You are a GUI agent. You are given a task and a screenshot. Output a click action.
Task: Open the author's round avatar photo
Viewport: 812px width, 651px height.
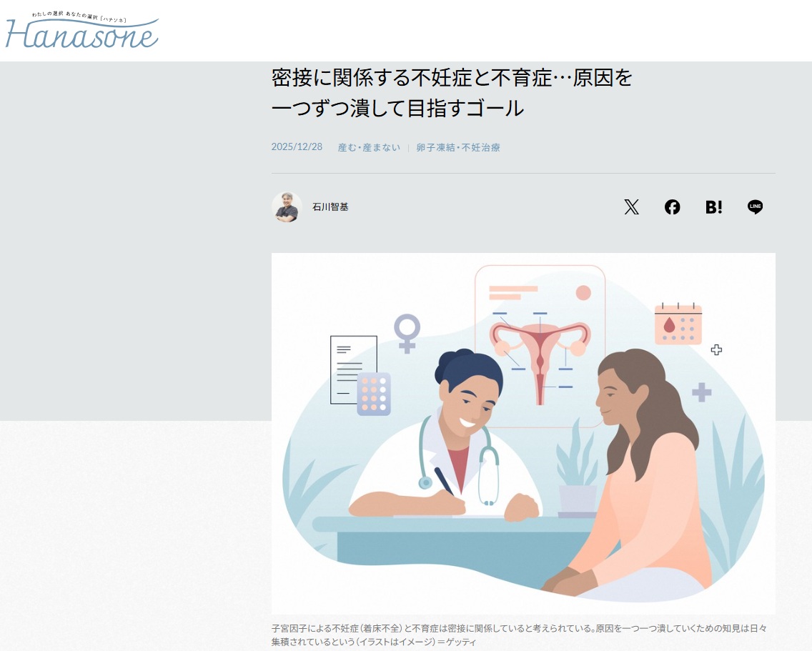click(287, 207)
